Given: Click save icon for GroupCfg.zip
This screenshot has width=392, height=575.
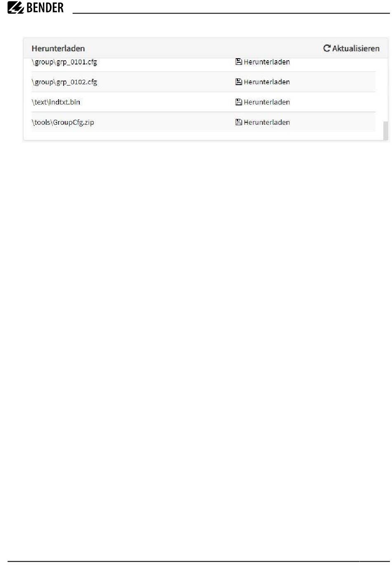Looking at the screenshot, I should coord(239,122).
